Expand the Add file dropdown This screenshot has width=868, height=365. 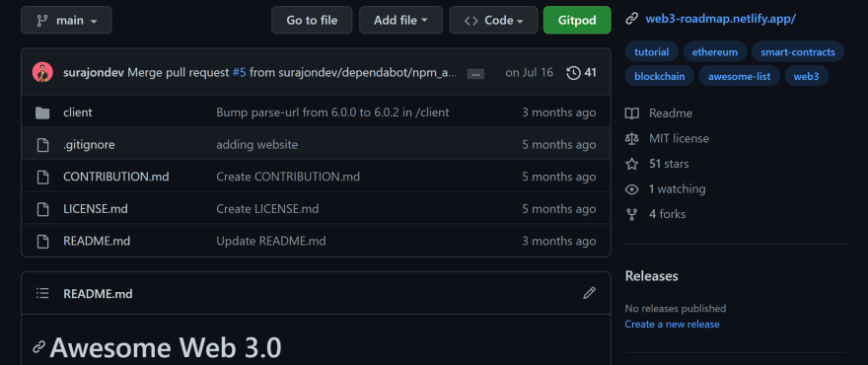400,20
